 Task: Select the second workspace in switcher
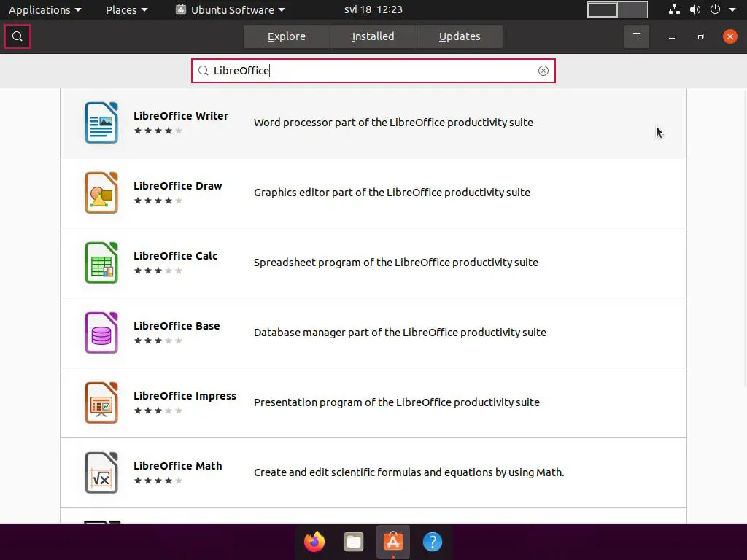point(632,10)
